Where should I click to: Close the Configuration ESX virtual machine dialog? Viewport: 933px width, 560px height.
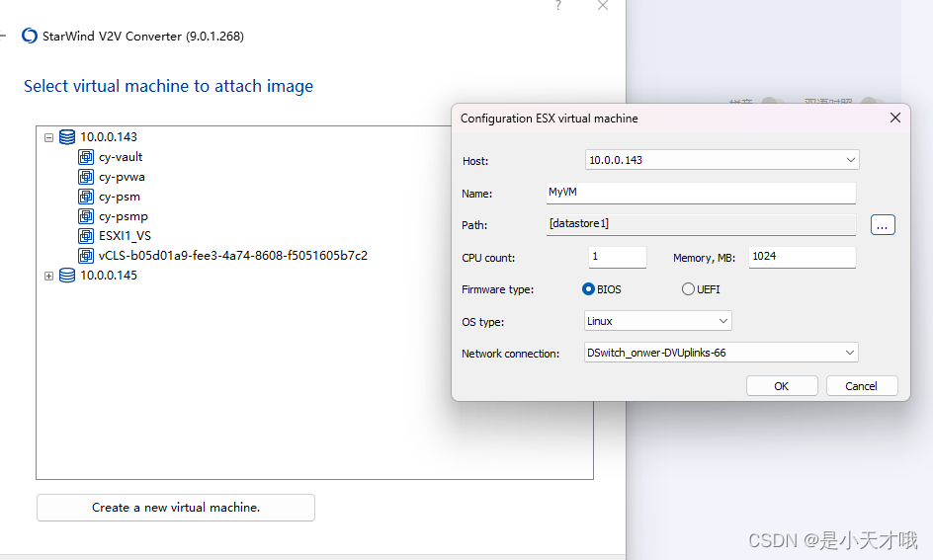tap(894, 118)
